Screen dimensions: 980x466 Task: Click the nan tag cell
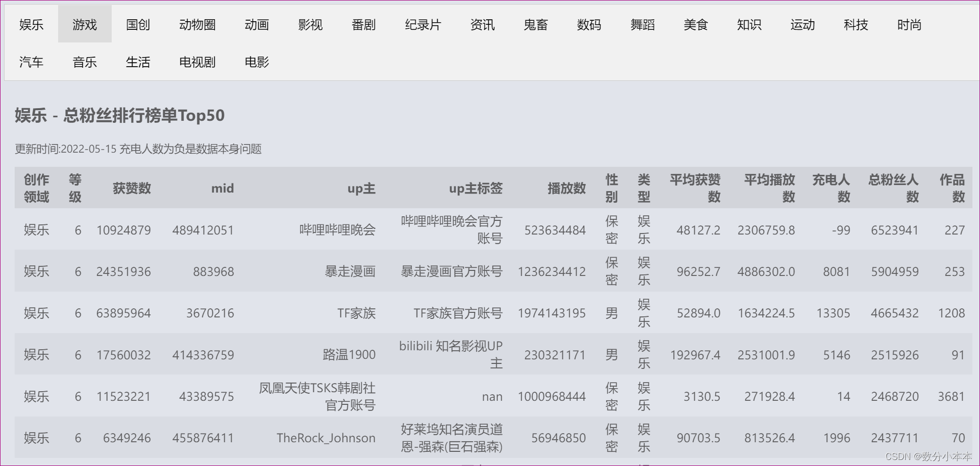pos(492,396)
